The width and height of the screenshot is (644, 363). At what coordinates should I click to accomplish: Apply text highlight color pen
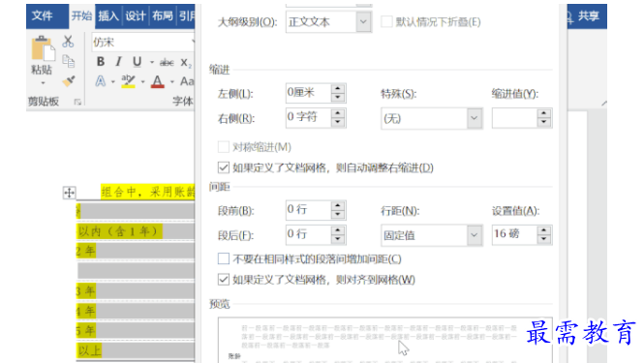point(128,81)
